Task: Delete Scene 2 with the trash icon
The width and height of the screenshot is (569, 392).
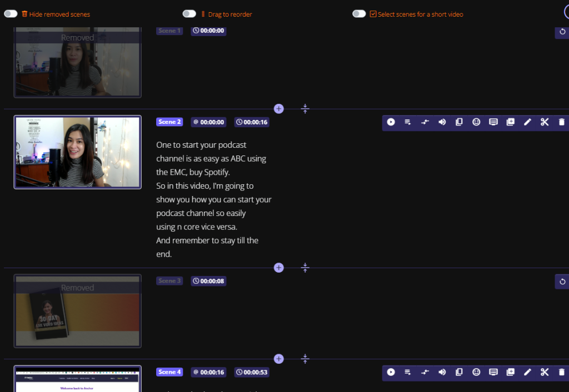Action: click(561, 122)
